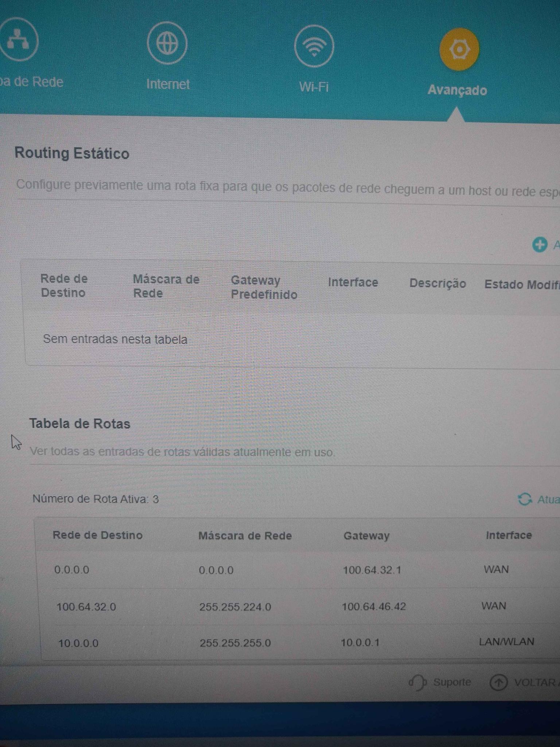
Task: Click the VOLTAR link
Action: 535,682
